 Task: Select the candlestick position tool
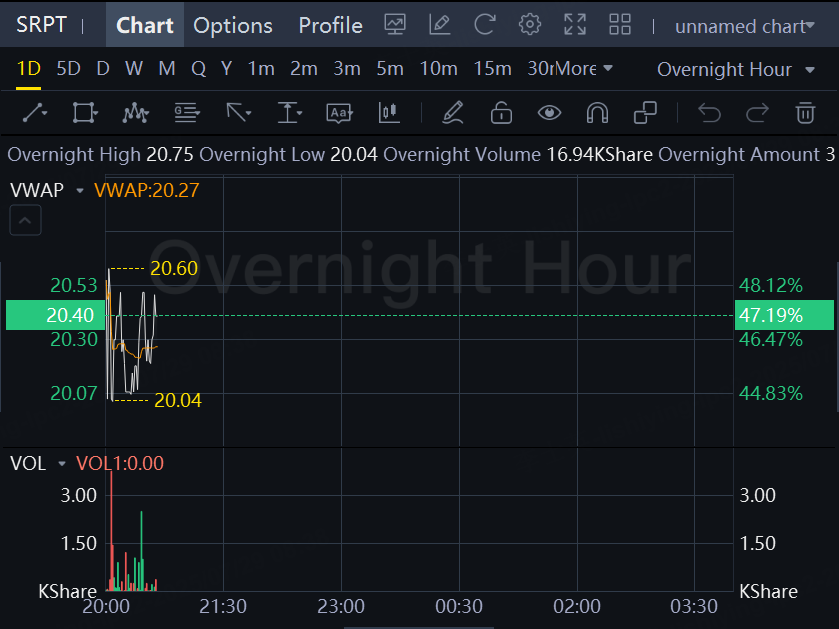coord(389,113)
